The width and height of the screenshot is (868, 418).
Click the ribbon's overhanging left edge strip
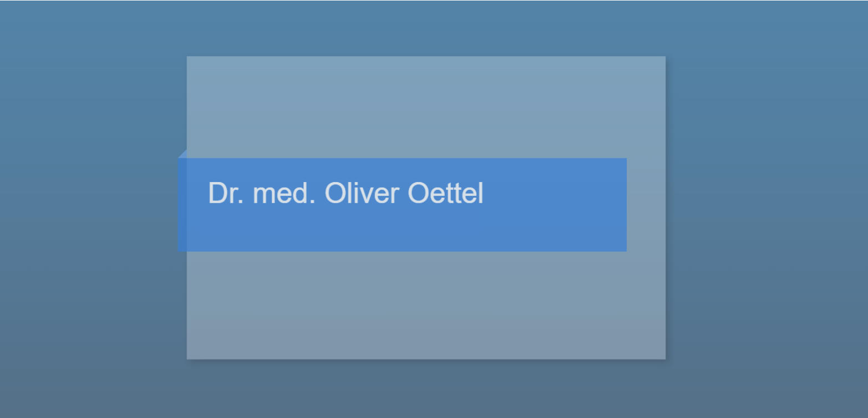(x=182, y=205)
